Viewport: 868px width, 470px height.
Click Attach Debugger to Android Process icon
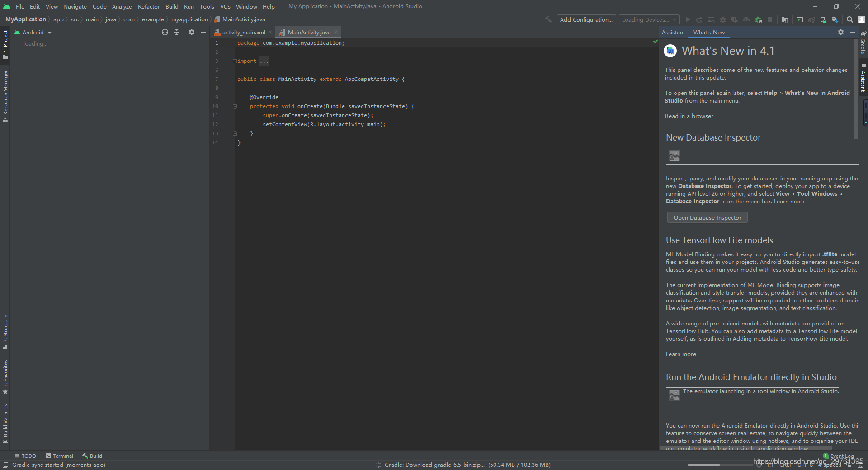758,19
